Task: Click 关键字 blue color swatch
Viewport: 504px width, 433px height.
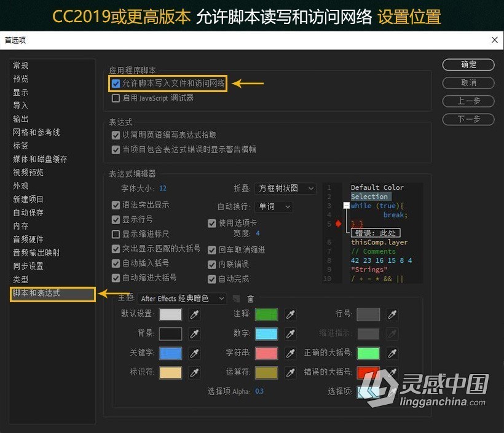Action: click(x=170, y=353)
